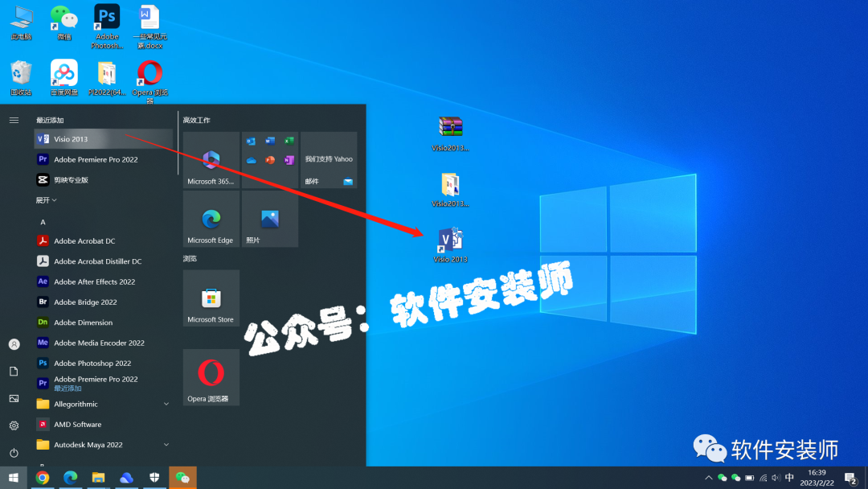Open the Microsoft Edge tile

coord(211,220)
